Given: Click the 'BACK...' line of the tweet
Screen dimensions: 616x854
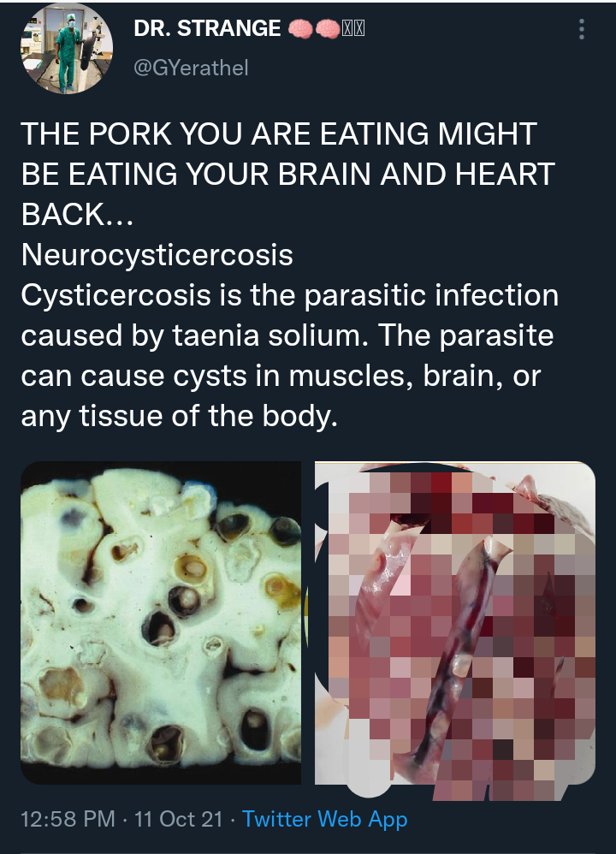Looking at the screenshot, I should pyautogui.click(x=77, y=214).
